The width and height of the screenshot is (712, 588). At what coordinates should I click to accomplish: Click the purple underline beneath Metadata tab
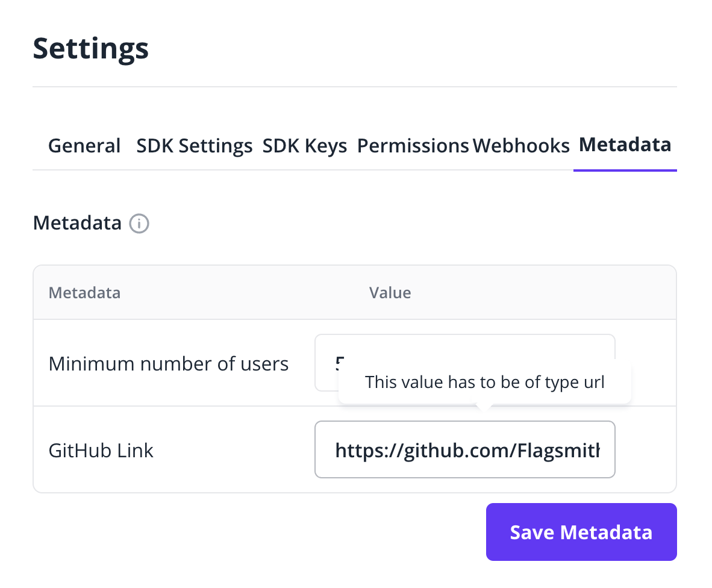point(625,170)
